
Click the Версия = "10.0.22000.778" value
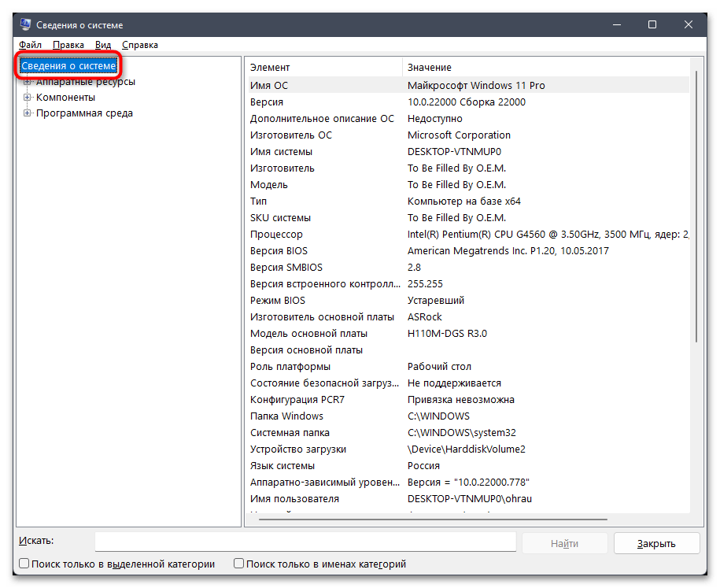coord(468,483)
